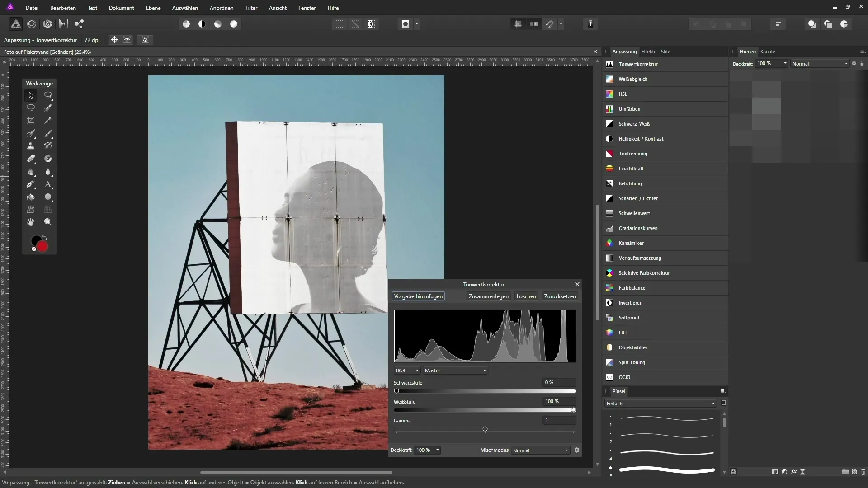
Task: Open the Tone Mapping Persona
Action: tap(63, 24)
